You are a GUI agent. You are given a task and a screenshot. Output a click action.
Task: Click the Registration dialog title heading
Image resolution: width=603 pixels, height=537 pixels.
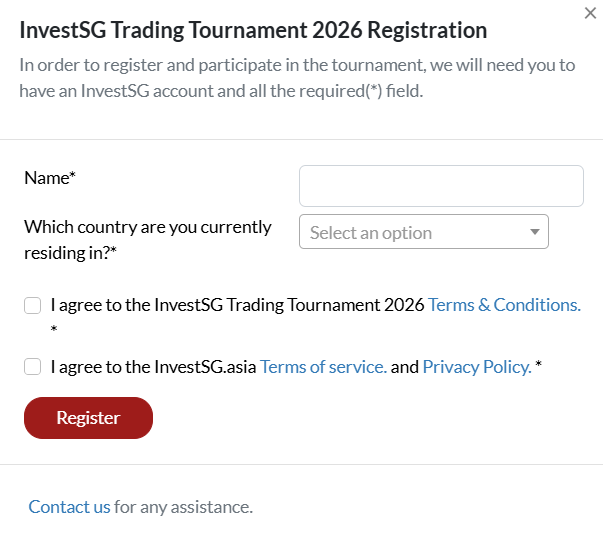point(254,31)
